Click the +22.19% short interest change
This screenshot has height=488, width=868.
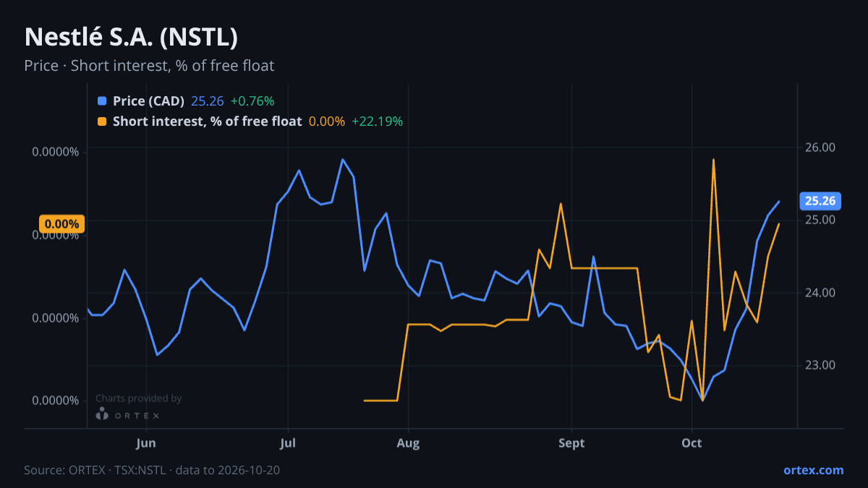tap(377, 121)
